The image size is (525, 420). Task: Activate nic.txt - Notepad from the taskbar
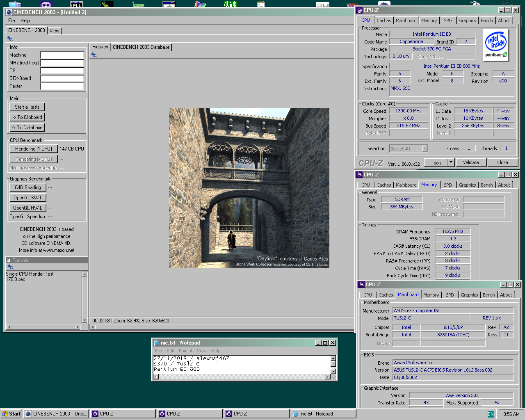[x=324, y=414]
